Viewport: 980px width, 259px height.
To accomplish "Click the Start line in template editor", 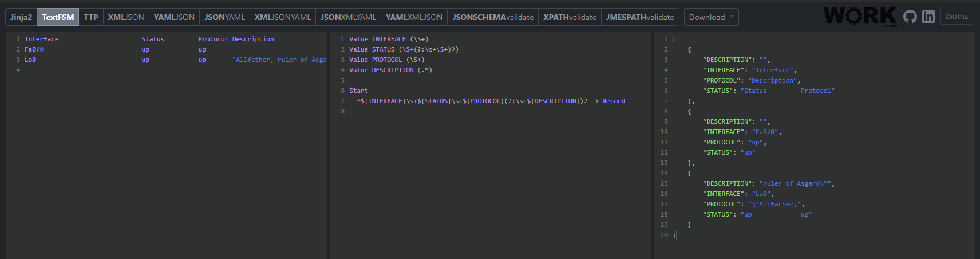I will click(358, 91).
